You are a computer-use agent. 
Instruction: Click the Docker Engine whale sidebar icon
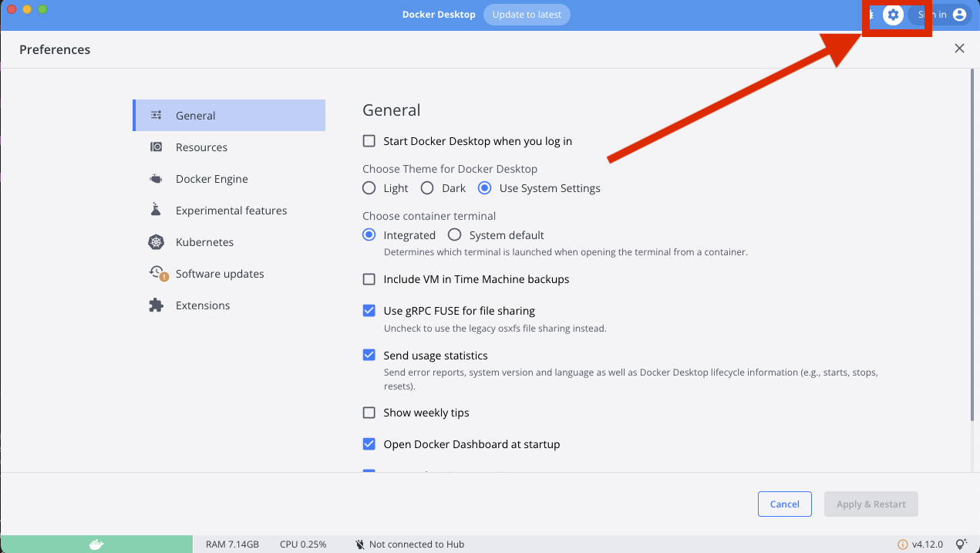tap(157, 179)
